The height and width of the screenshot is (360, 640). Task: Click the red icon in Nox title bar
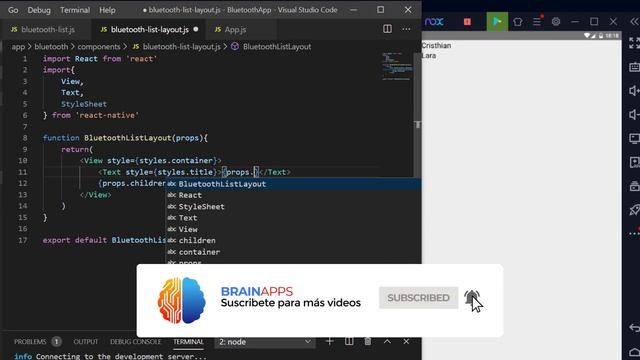[x=467, y=22]
